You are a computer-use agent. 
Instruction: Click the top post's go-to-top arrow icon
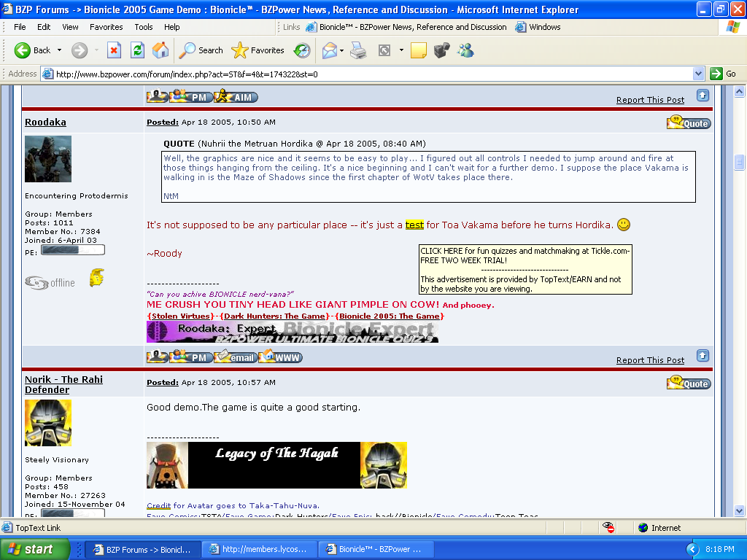point(703,96)
